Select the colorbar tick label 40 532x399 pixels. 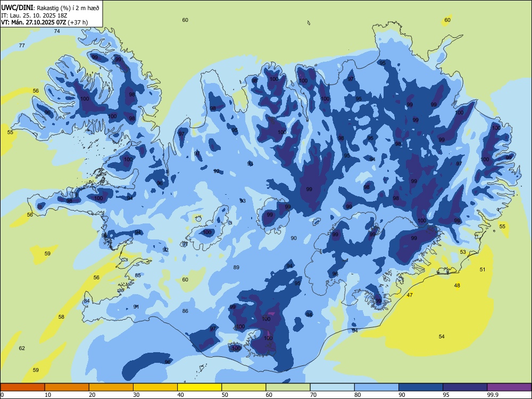pos(180,395)
